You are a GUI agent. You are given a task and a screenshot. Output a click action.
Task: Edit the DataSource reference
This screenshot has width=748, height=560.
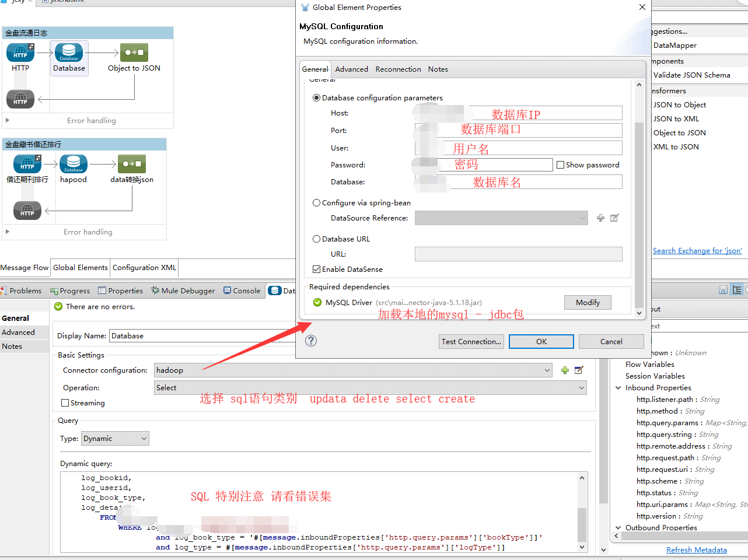(x=614, y=218)
